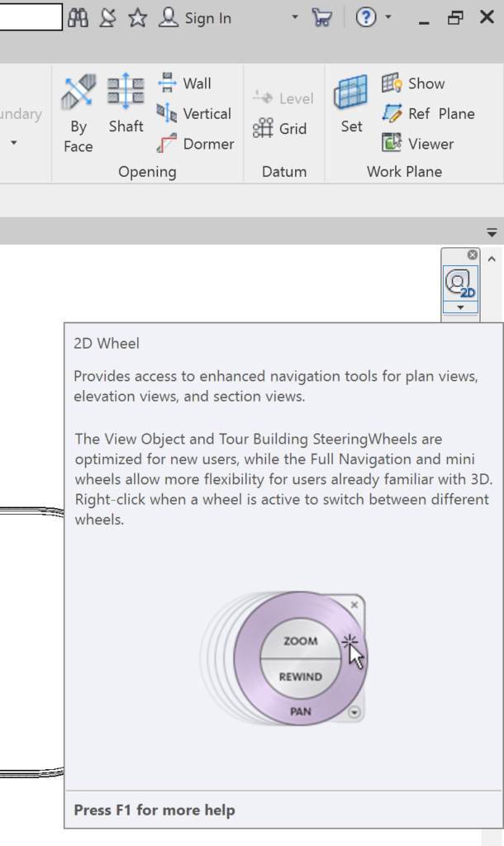Open the Set work plane tool
The image size is (504, 846).
coord(351,104)
